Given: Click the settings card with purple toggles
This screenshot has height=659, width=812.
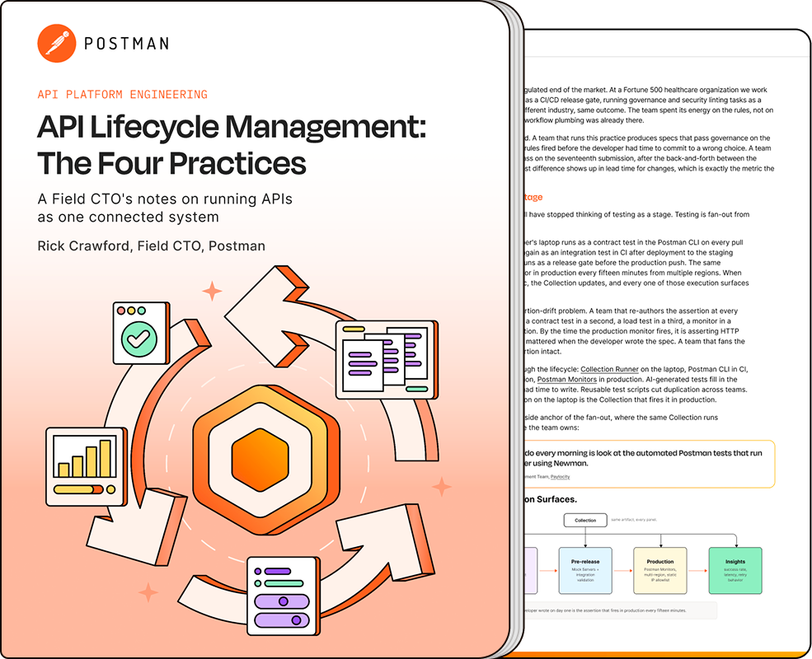Looking at the screenshot, I should 283,596.
